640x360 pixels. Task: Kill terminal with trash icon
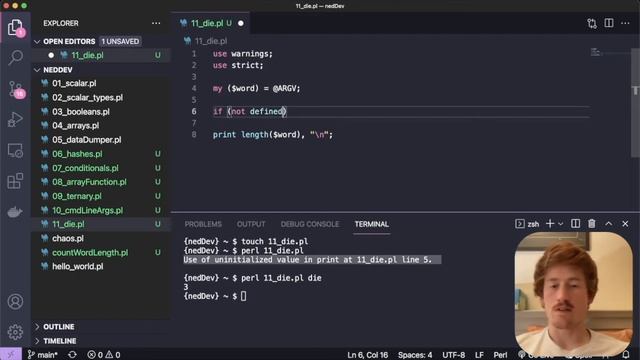(x=591, y=224)
